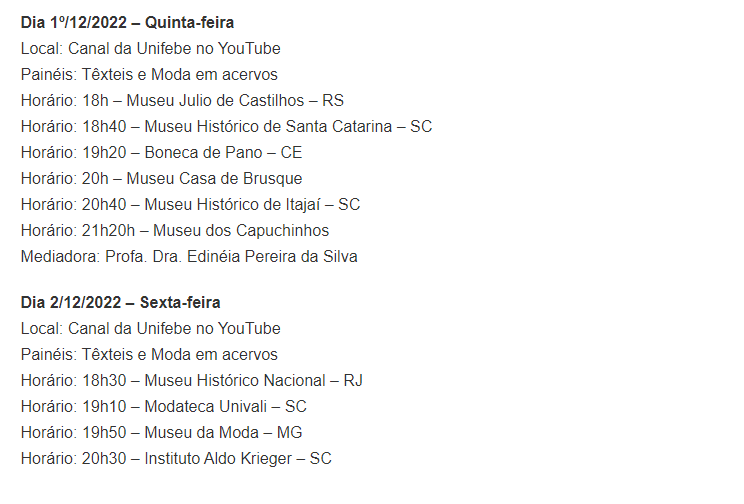Click the Museu da Moda – MG entry
Image resolution: width=744 pixels, height=504 pixels.
click(x=161, y=433)
